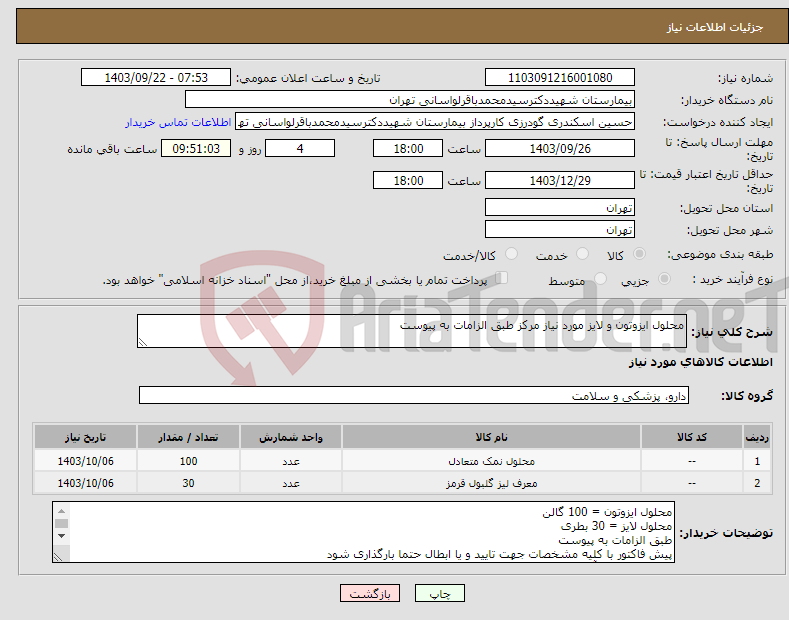
Task: Click need date 1403/10/06 in row 2
Action: [x=86, y=483]
